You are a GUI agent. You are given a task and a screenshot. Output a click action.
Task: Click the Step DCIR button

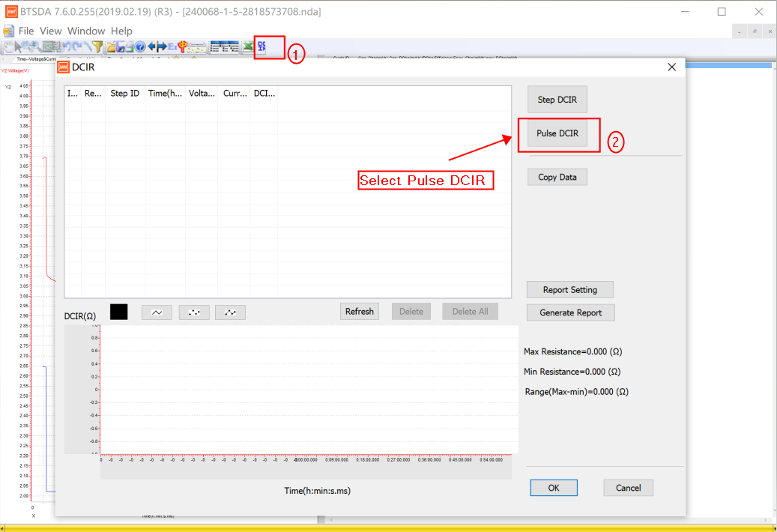click(x=557, y=100)
